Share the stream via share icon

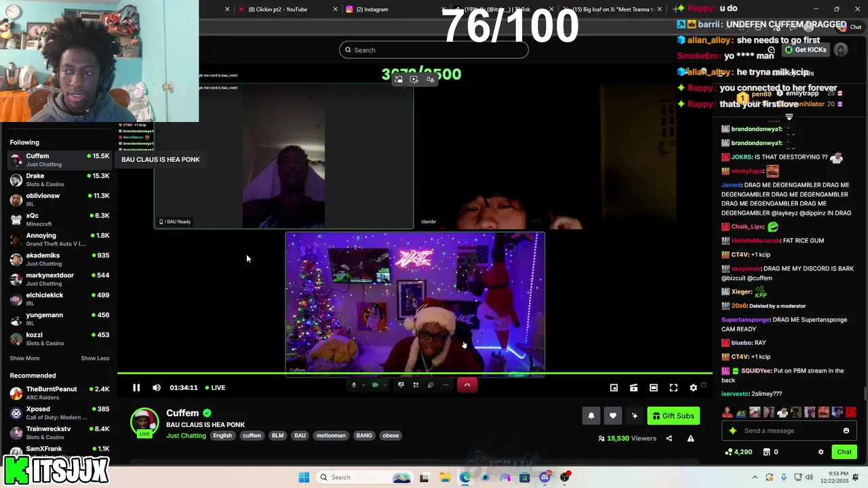point(669,439)
